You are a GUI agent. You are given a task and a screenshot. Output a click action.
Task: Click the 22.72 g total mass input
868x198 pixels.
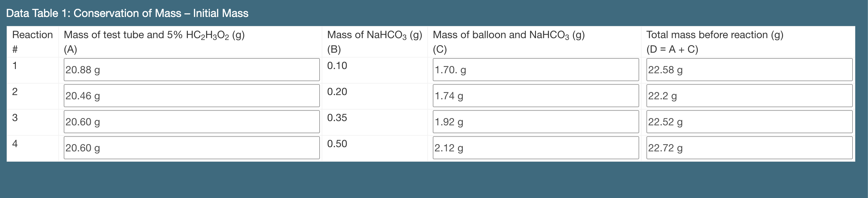tap(749, 147)
